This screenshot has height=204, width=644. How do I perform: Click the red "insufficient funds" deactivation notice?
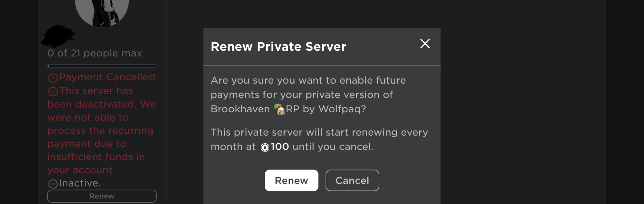click(x=102, y=130)
